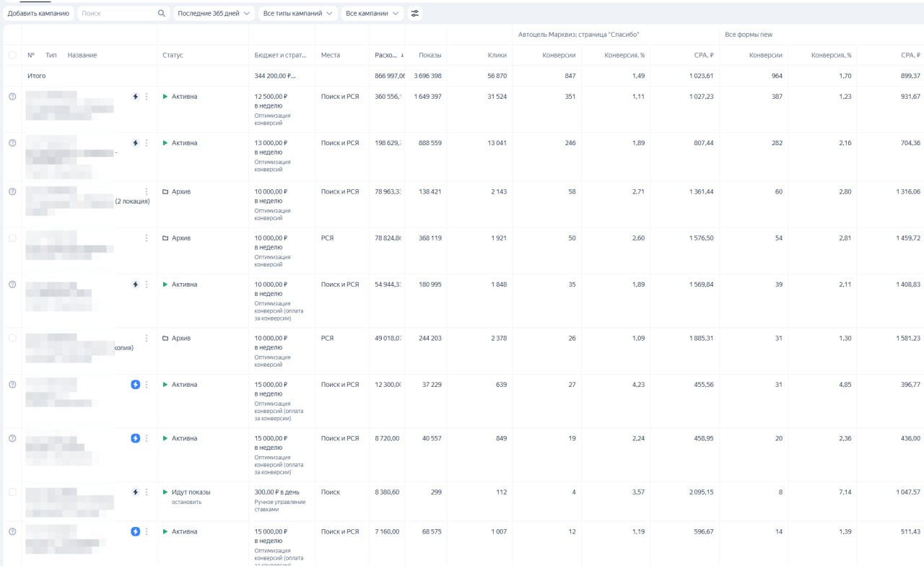Open the three-dot menu for the 37 229 shows campaign

(x=147, y=385)
